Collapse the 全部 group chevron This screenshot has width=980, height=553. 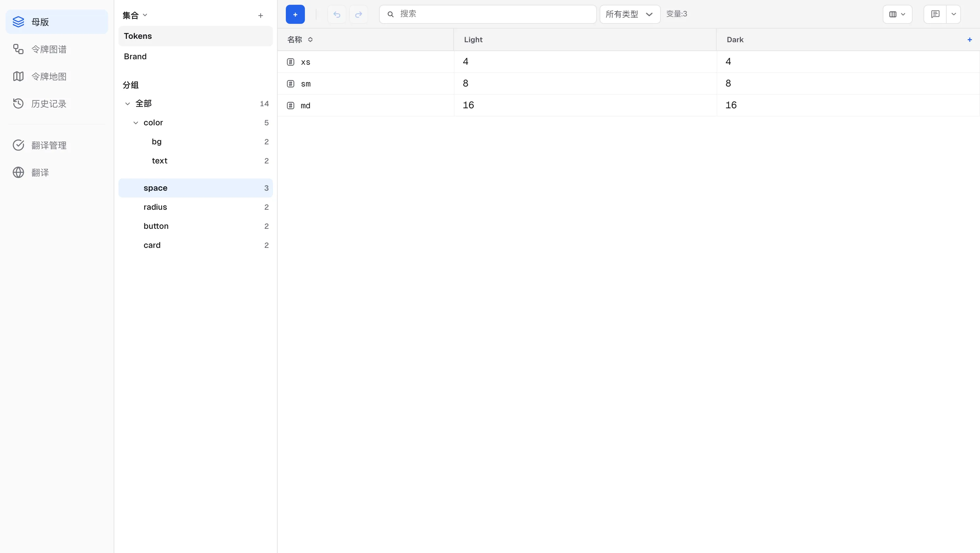[128, 104]
